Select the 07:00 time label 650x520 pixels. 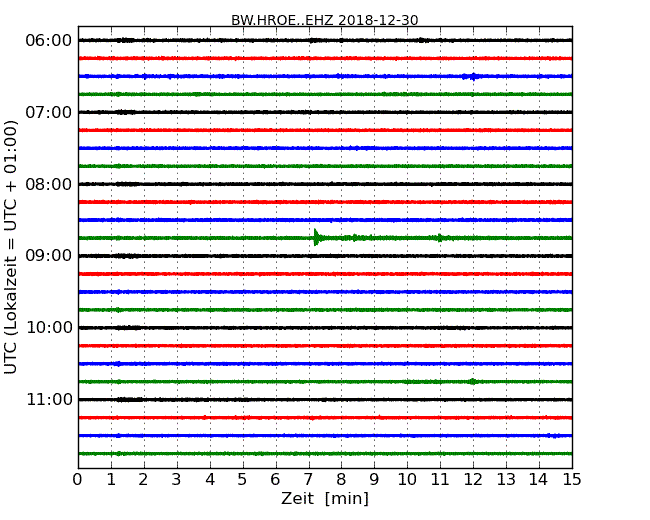coord(48,112)
